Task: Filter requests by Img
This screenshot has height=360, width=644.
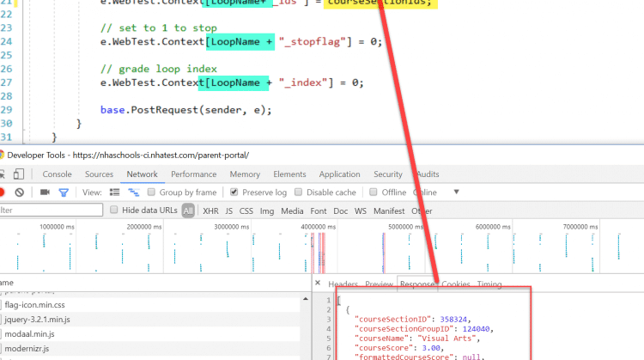Action: coord(267,211)
